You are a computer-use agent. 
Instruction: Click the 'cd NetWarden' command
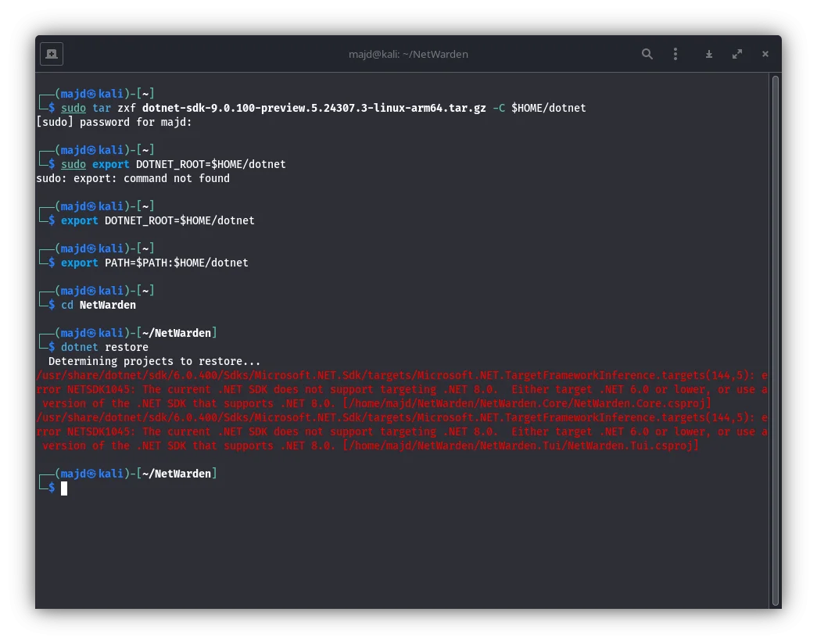point(99,306)
